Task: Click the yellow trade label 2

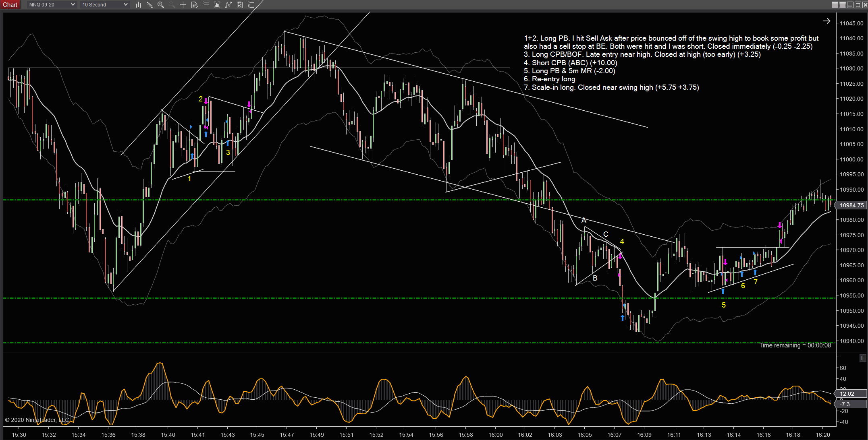Action: click(201, 99)
